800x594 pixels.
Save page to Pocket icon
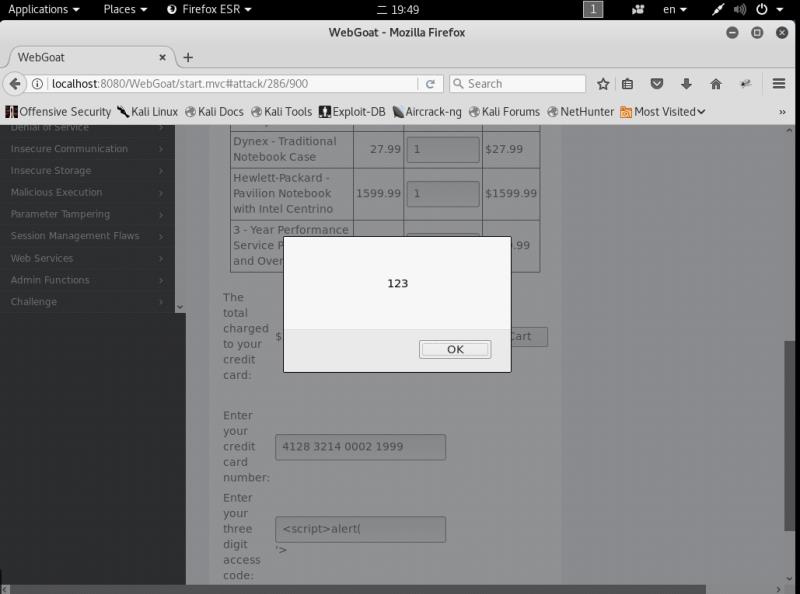click(x=657, y=84)
